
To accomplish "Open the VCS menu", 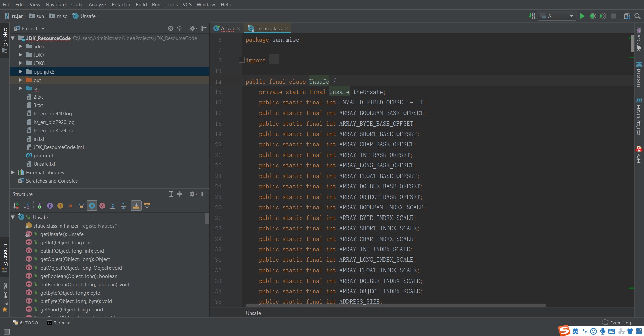I will [x=187, y=4].
